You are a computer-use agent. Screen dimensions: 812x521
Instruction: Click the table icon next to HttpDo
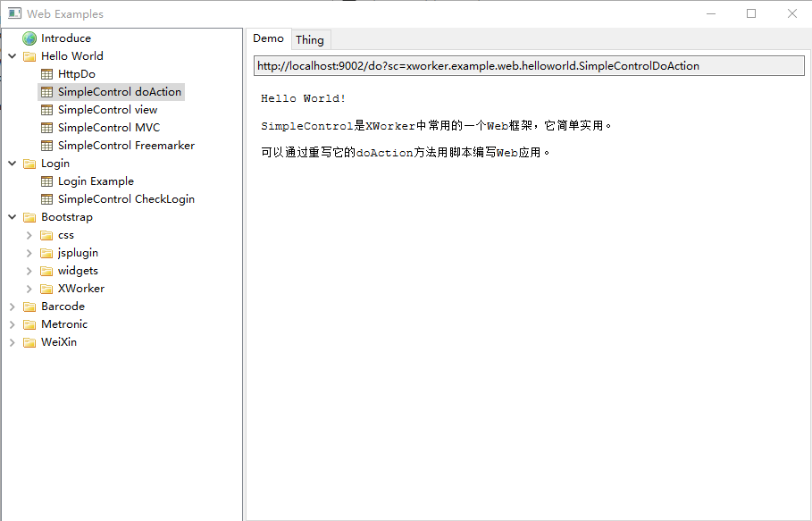[46, 74]
